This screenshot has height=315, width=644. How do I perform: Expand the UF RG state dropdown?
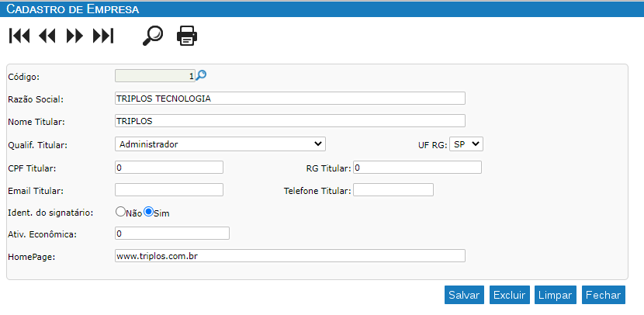466,144
